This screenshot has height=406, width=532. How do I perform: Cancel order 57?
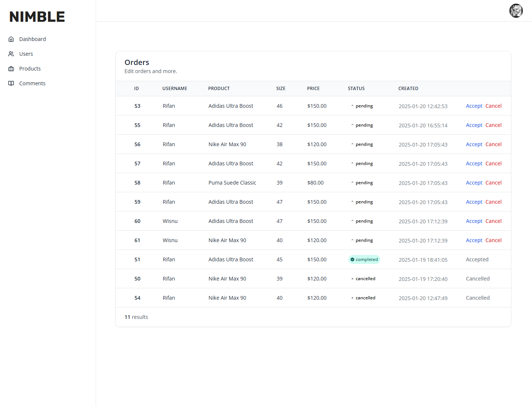pyautogui.click(x=494, y=164)
